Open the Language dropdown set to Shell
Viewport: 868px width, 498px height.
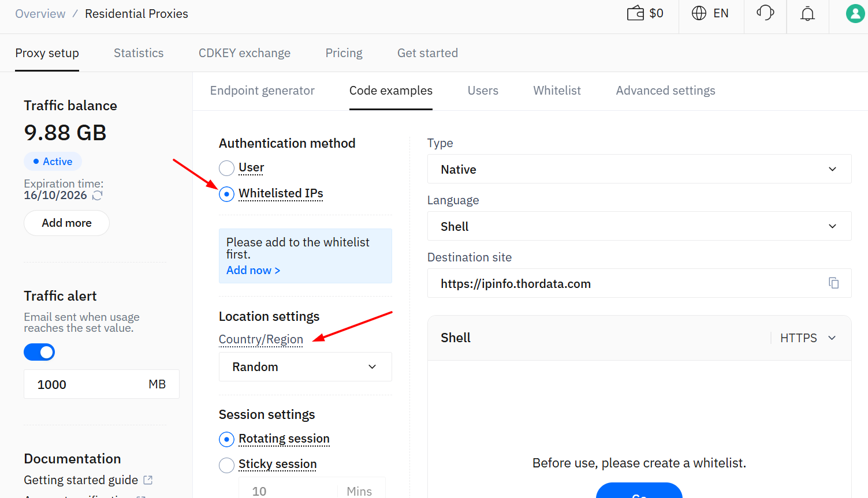(x=639, y=226)
